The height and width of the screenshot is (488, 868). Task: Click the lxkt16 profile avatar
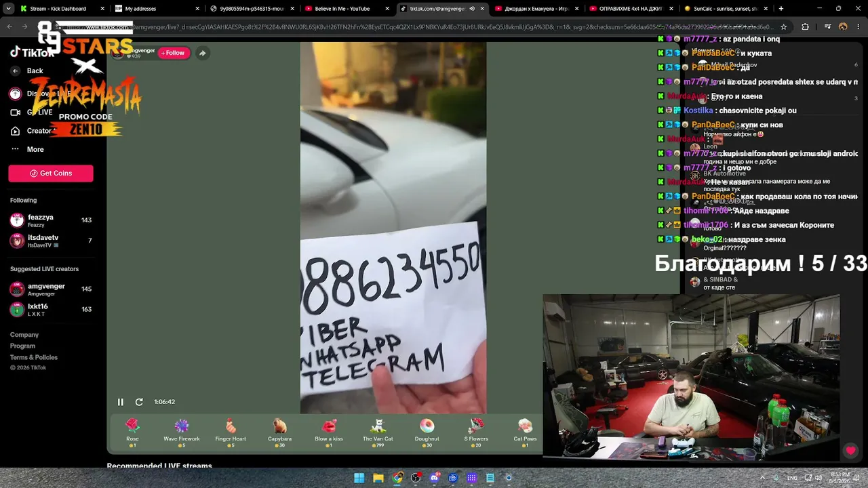[x=17, y=310]
